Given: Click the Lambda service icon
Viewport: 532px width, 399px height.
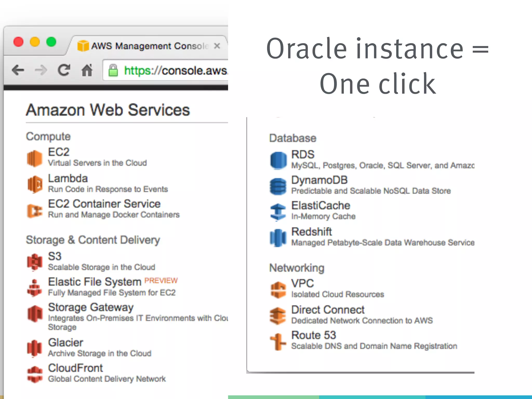Looking at the screenshot, I should (35, 184).
